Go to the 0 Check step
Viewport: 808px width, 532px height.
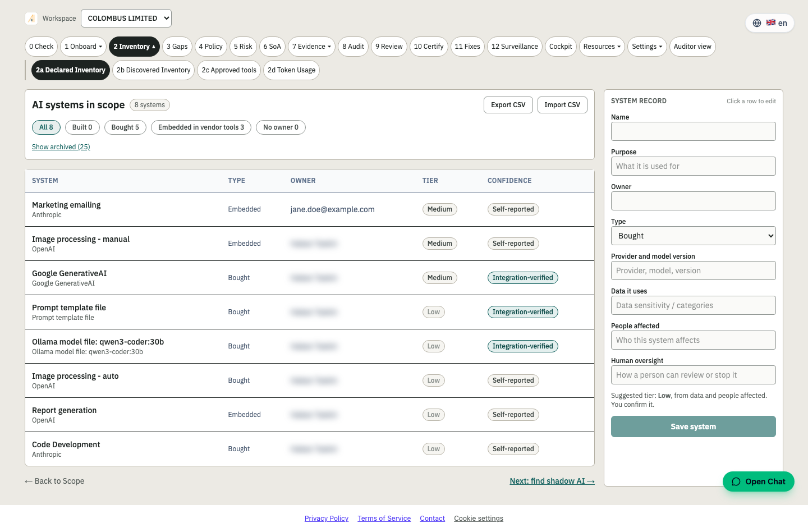pos(42,47)
